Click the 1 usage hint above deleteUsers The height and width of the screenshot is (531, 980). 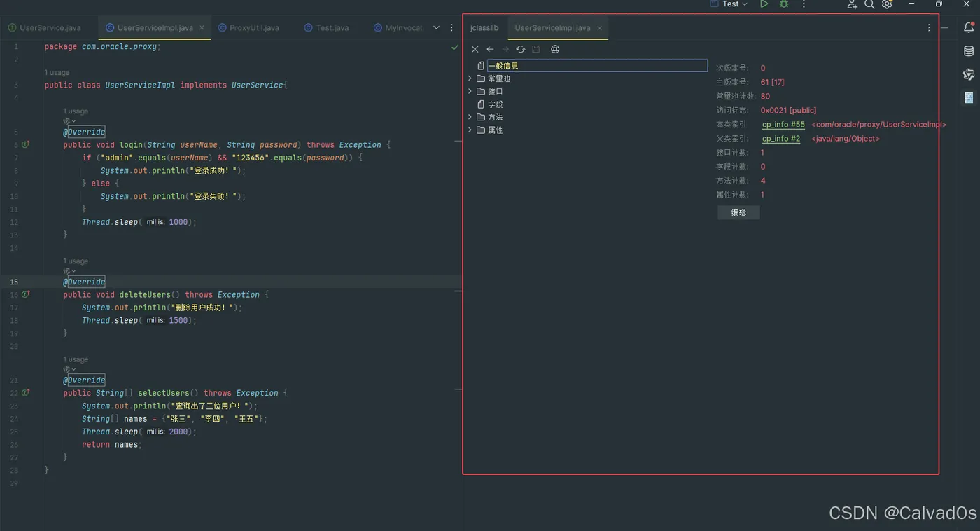(76, 261)
